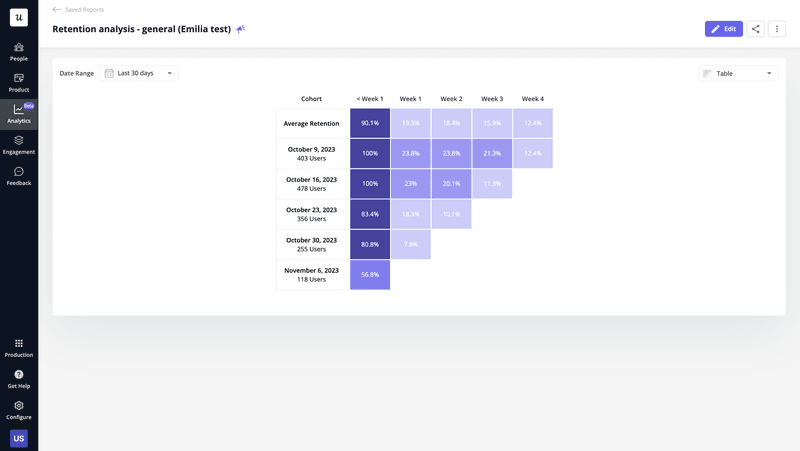Select the Average Retention 90.1% cell

370,123
